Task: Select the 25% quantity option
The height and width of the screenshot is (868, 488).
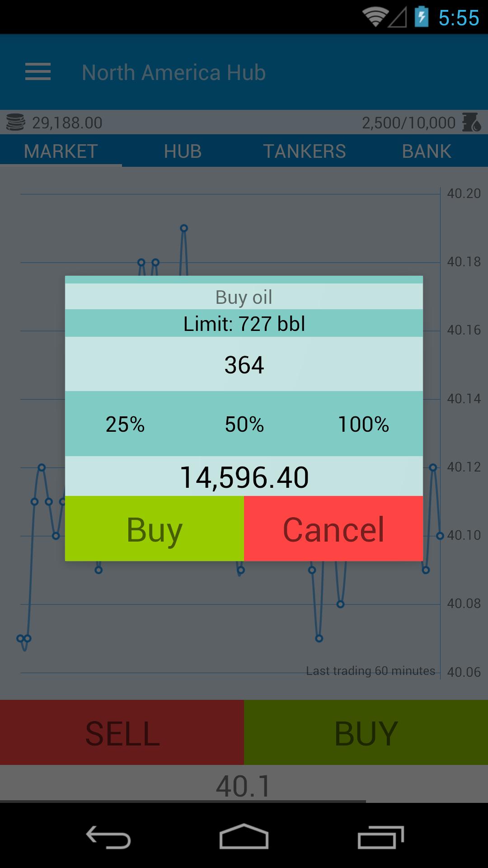Action: 124,425
